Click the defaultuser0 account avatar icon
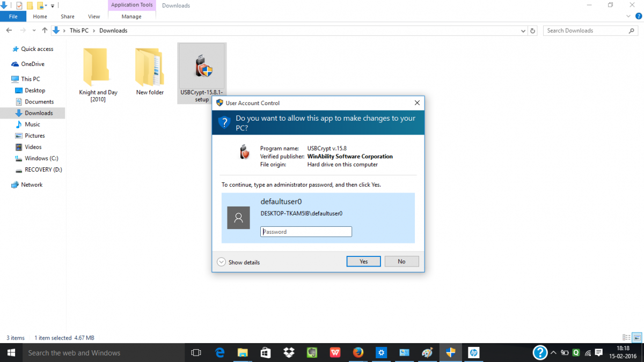 click(x=238, y=218)
